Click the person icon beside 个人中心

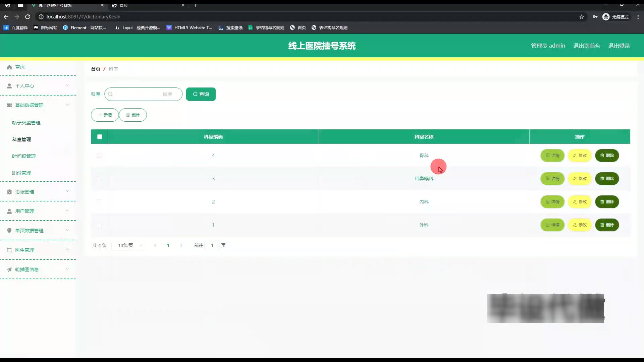click(x=9, y=86)
